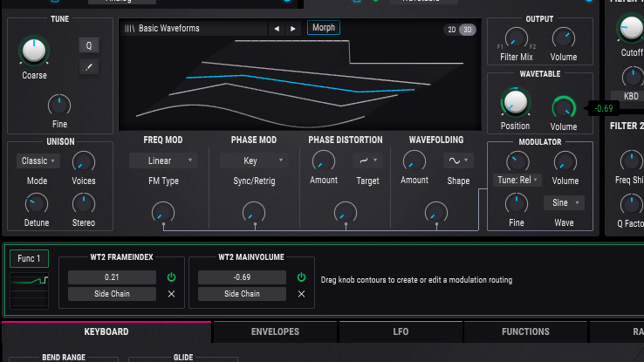Switch wavetable view to 2D

(x=452, y=30)
